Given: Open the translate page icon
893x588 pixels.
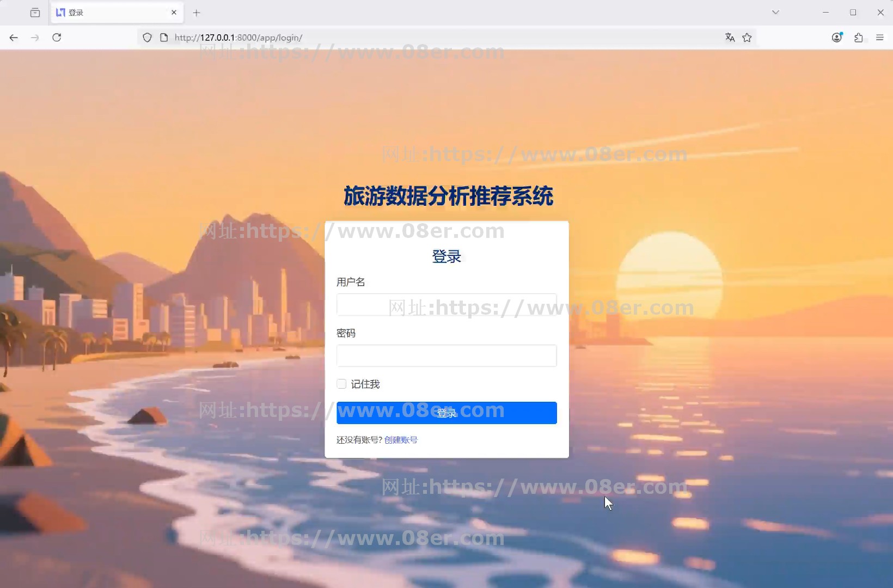Looking at the screenshot, I should click(730, 38).
